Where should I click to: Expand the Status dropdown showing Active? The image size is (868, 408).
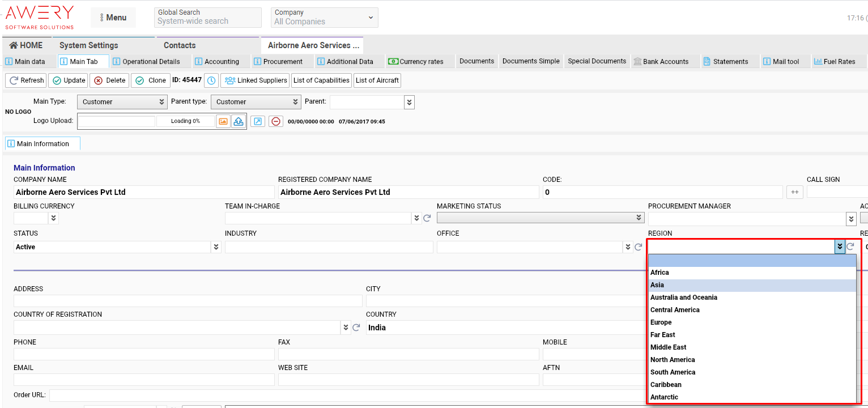216,247
